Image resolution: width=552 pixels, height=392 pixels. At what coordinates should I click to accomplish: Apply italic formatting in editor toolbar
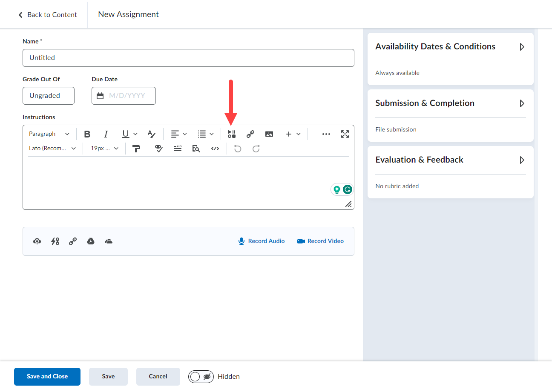pos(106,134)
